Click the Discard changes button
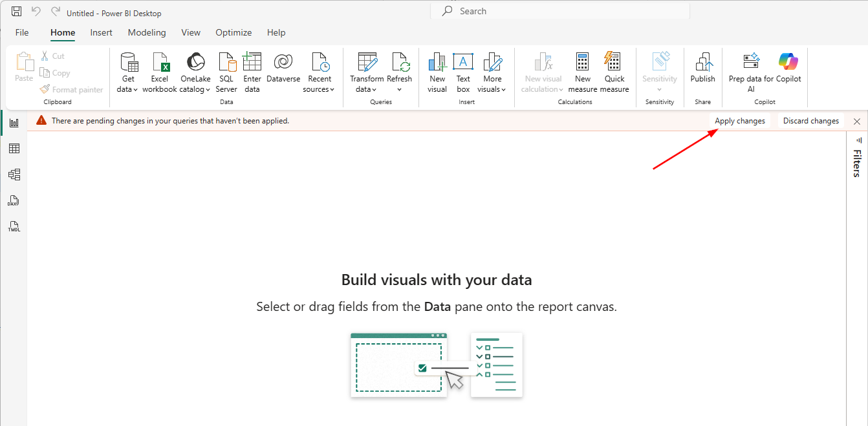Screen dimensions: 868x426 coord(810,121)
